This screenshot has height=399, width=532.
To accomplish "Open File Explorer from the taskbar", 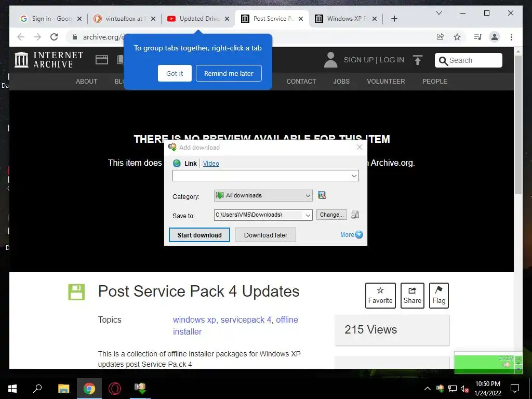I will tap(63, 389).
